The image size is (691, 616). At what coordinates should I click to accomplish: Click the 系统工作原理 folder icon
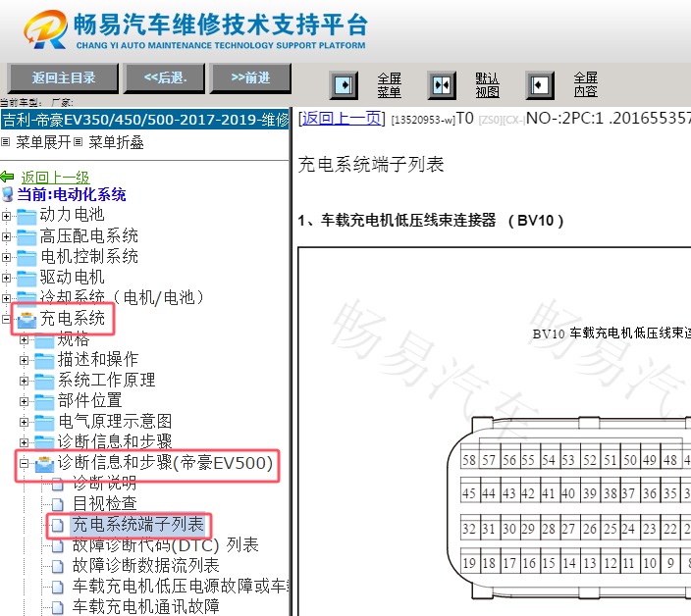[44, 382]
